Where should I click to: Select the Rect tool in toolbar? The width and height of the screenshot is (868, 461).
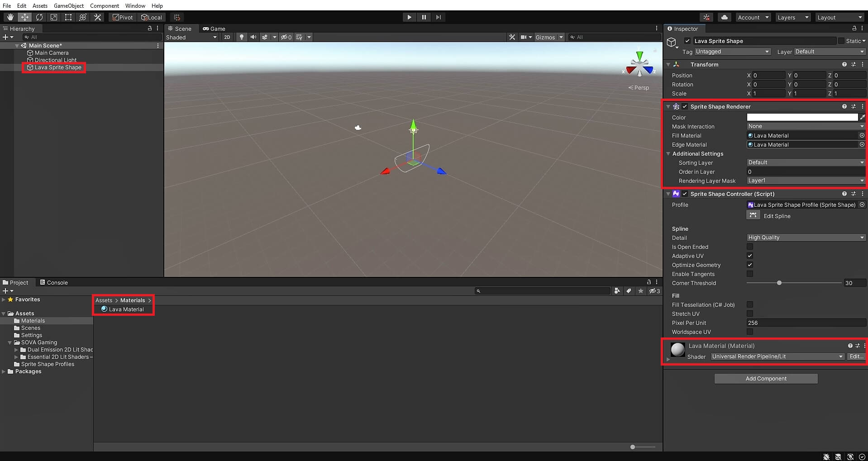68,17
